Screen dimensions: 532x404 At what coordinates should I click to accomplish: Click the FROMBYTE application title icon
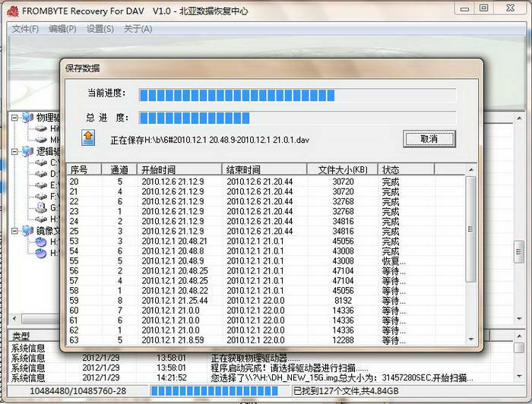13,11
